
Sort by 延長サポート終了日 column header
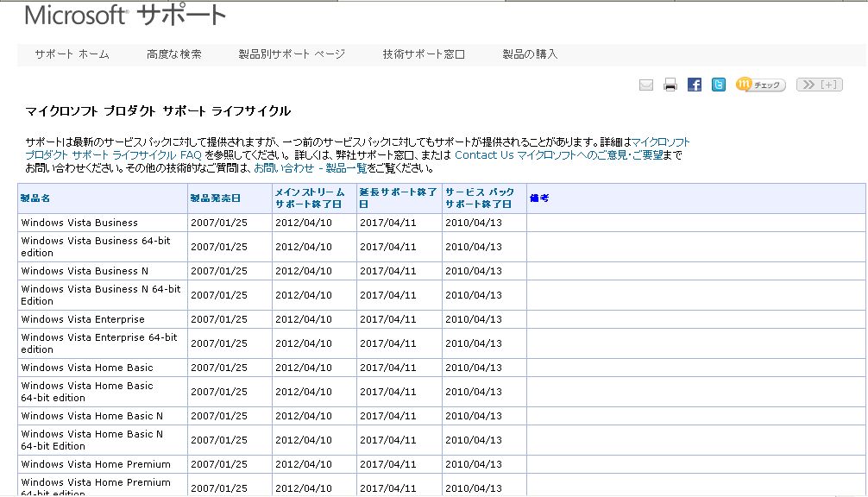pyautogui.click(x=398, y=198)
